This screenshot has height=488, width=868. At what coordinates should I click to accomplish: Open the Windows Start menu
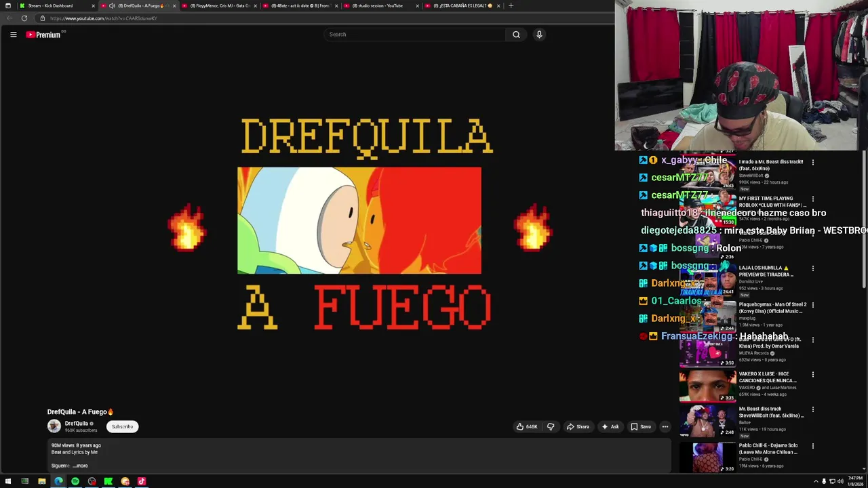tap(8, 481)
